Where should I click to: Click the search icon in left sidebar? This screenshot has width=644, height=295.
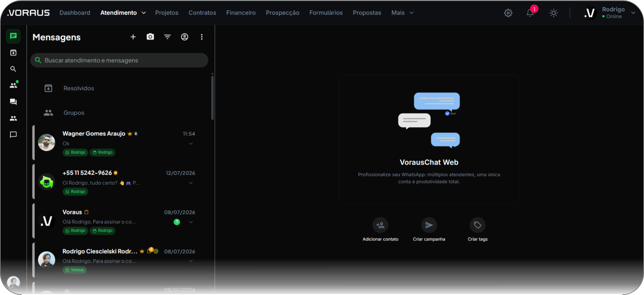pos(13,69)
